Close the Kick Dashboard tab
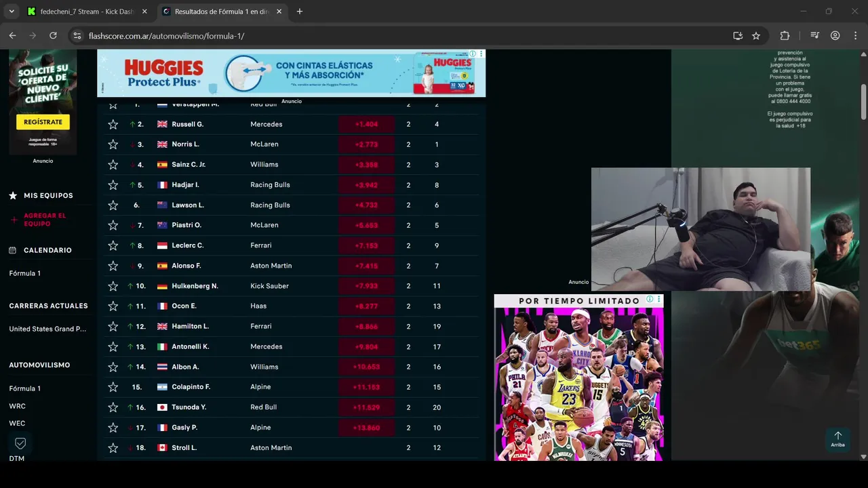 pos(146,12)
